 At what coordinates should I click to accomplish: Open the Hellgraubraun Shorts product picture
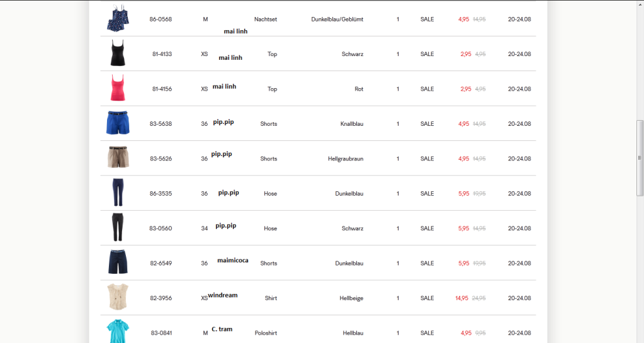pos(118,157)
